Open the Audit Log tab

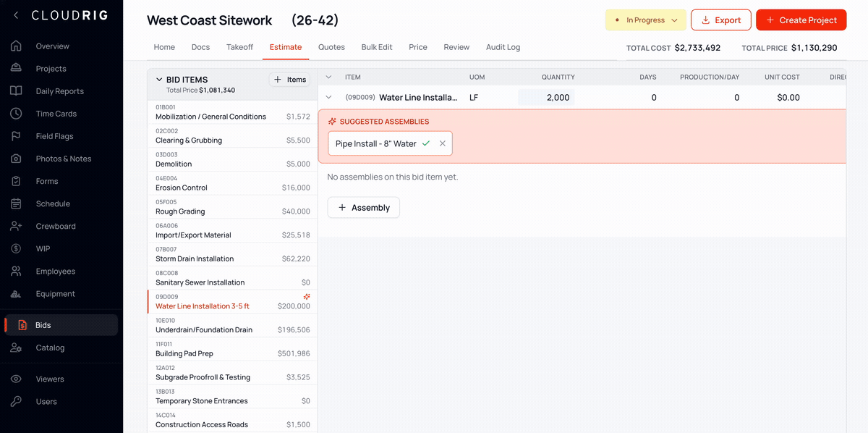503,47
